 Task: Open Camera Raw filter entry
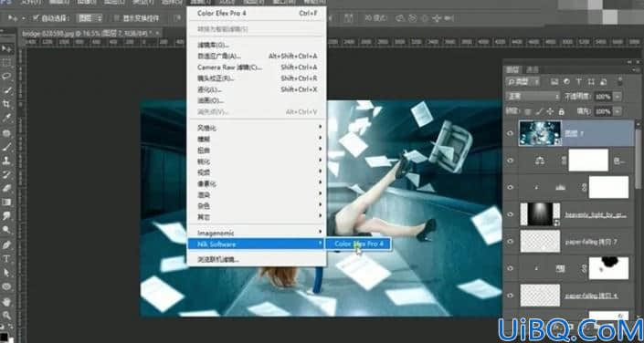point(257,68)
